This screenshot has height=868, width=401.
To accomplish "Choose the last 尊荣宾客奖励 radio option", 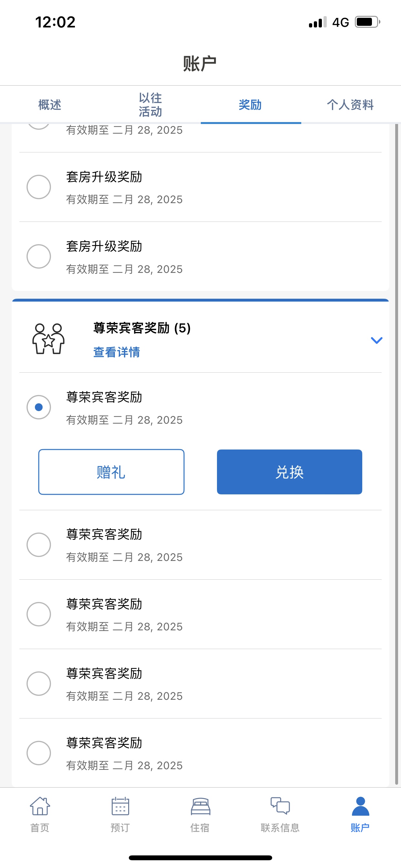I will [x=39, y=753].
